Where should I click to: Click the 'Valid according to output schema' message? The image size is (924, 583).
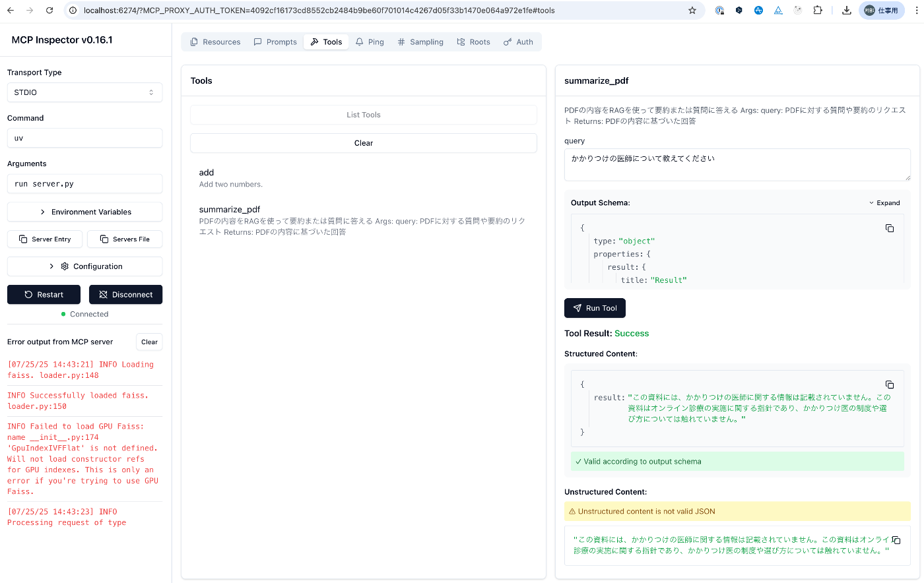[737, 462]
